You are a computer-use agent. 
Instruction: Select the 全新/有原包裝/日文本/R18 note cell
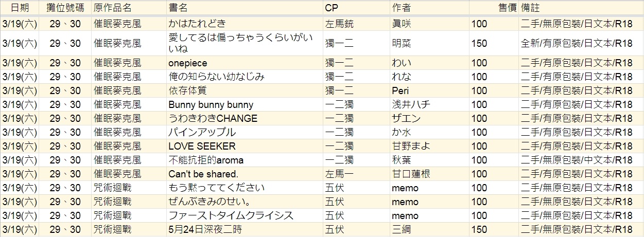click(x=581, y=44)
